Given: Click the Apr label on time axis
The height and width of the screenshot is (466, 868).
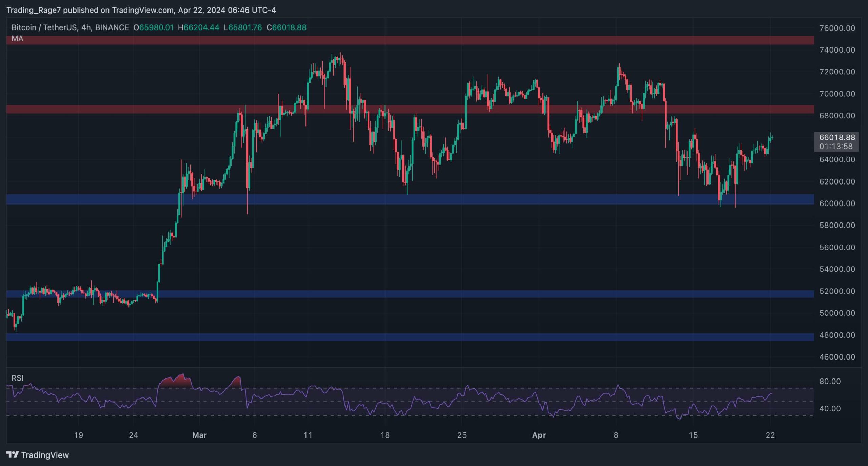Looking at the screenshot, I should (x=539, y=435).
